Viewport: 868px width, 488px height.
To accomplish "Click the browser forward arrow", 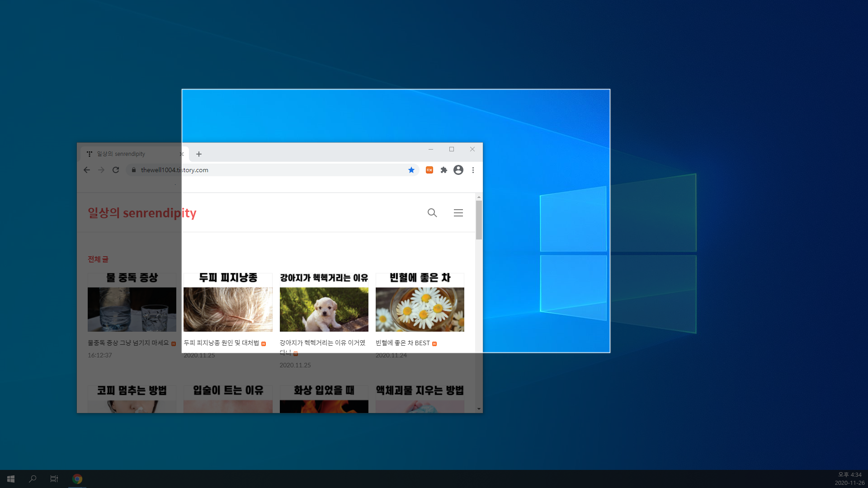I will 101,170.
